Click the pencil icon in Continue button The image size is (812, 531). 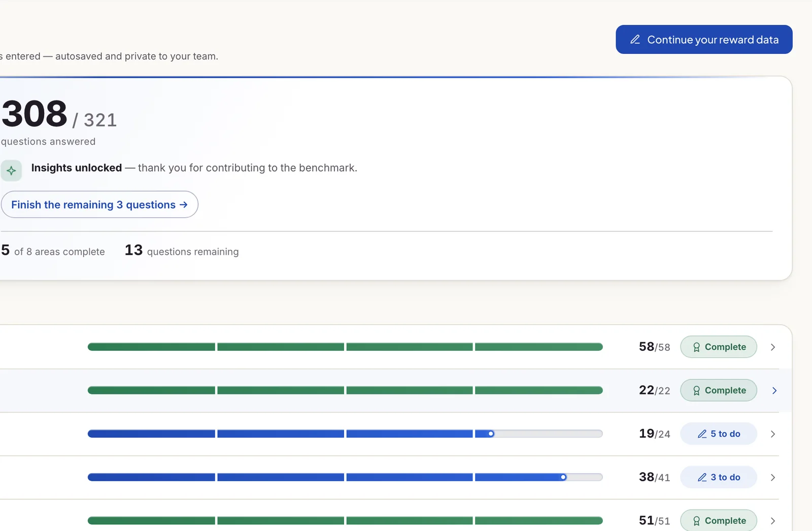[635, 40]
